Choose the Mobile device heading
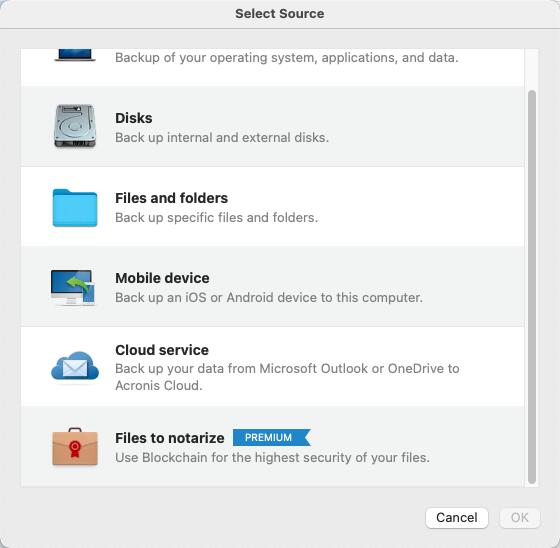The height and width of the screenshot is (548, 560). pyautogui.click(x=162, y=278)
